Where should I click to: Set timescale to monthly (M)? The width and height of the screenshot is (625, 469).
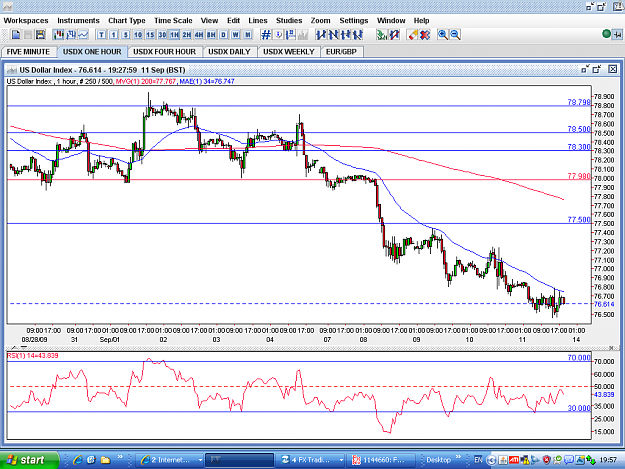[x=248, y=35]
